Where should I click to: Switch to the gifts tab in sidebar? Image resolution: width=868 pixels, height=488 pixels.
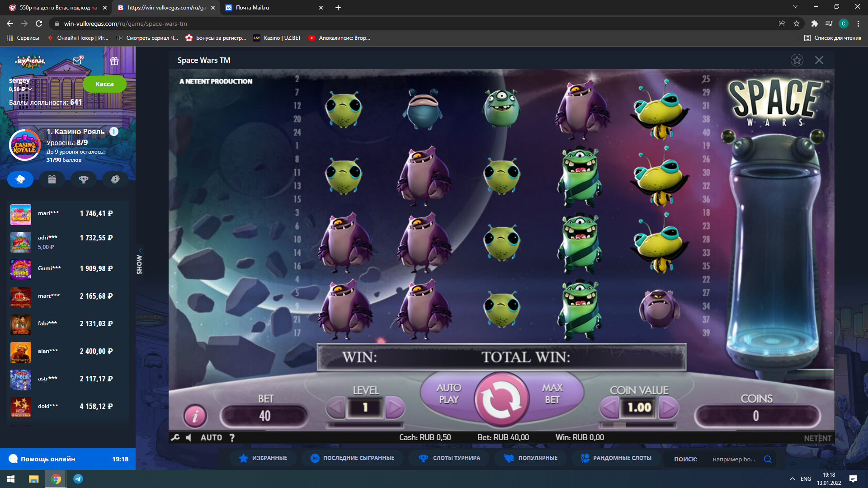[x=52, y=179]
